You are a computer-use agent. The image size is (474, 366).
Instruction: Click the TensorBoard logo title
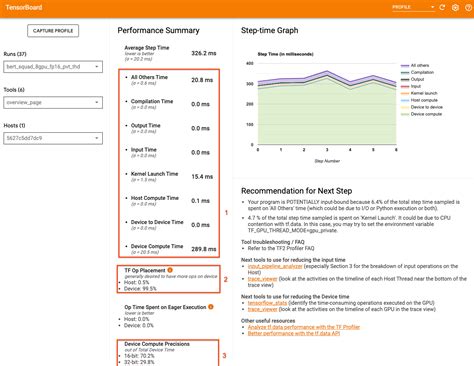pos(24,7)
